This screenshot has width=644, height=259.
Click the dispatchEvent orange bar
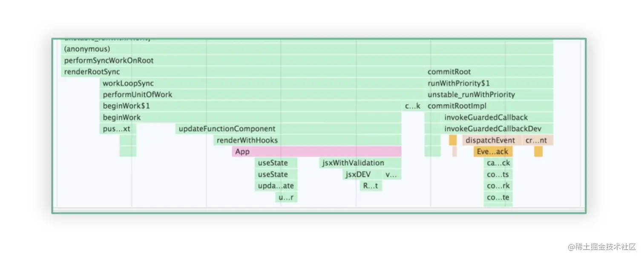tap(492, 140)
